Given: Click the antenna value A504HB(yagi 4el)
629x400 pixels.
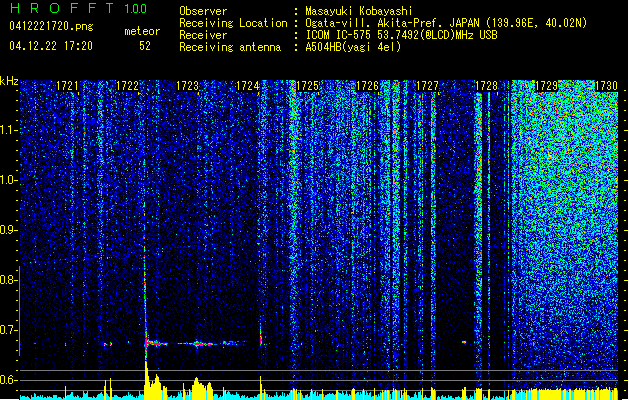Looking at the screenshot, I should 353,47.
